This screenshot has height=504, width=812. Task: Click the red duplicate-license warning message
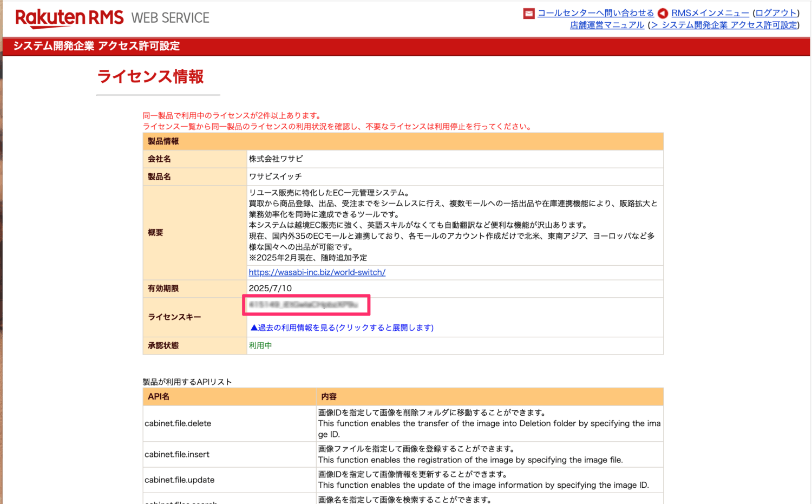pyautogui.click(x=338, y=121)
